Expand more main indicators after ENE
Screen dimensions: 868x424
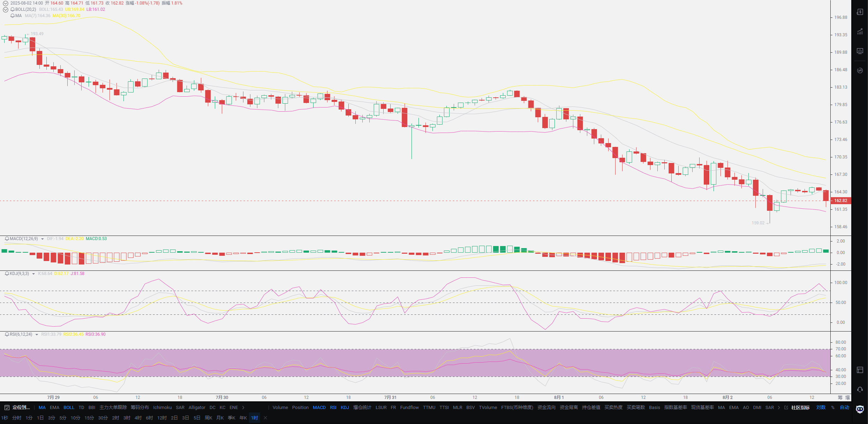click(x=243, y=408)
